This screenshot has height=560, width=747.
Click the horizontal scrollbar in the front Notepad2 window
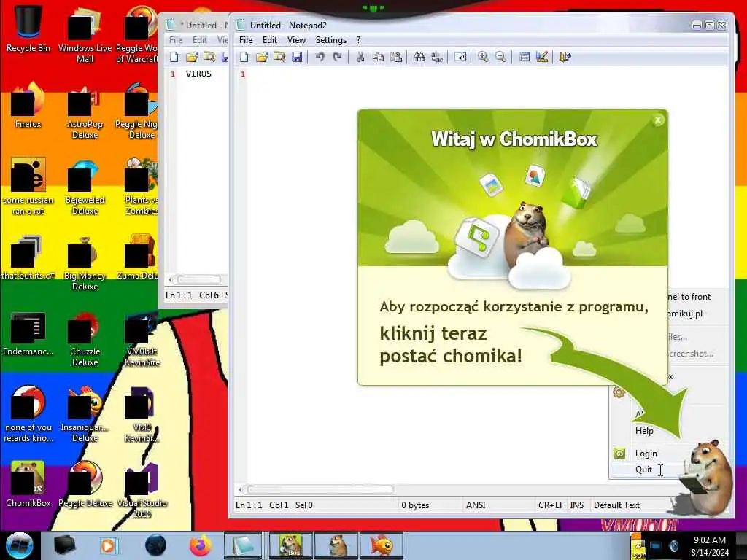tap(320, 489)
